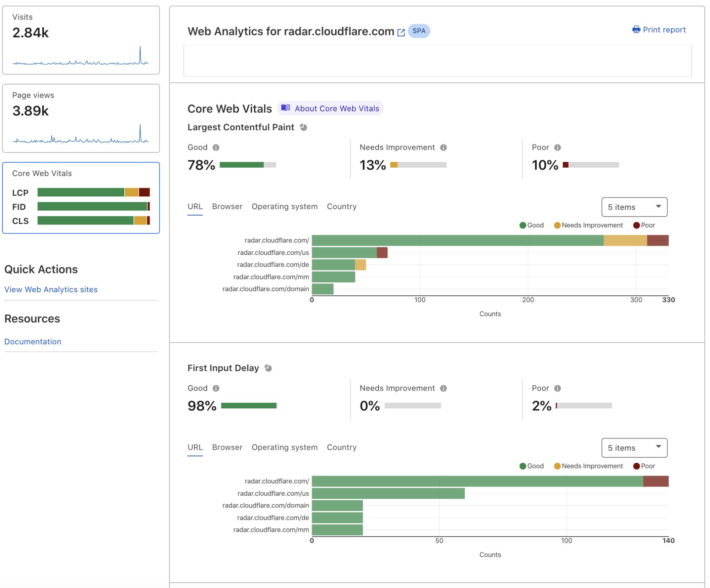Click radar.cloudflare.com/mm label in LCP chart
The height and width of the screenshot is (588, 710).
click(271, 277)
